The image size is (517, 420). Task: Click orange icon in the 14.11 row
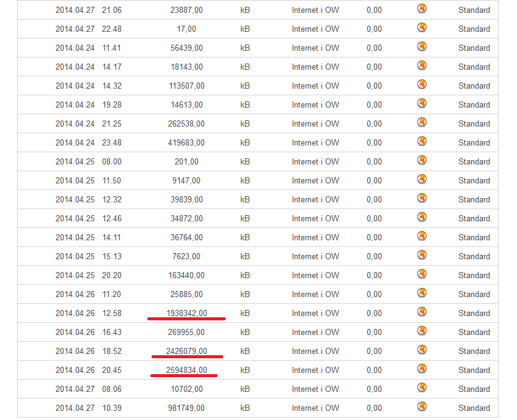tap(422, 236)
